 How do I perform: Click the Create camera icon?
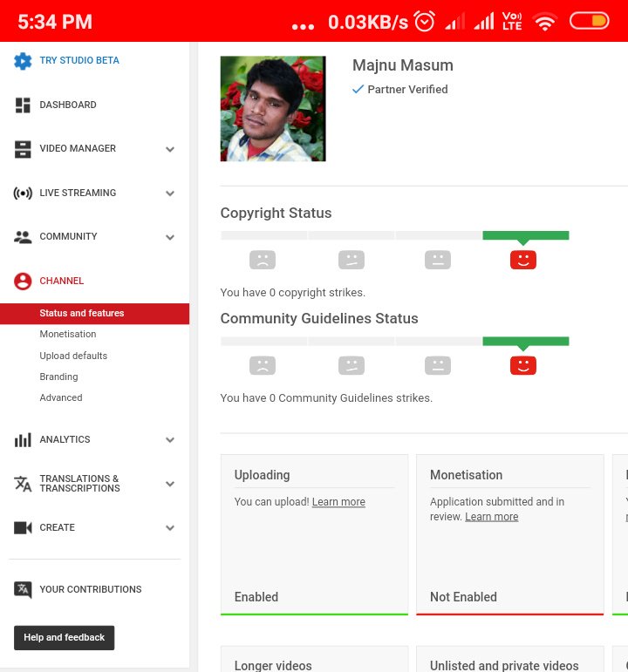[23, 527]
